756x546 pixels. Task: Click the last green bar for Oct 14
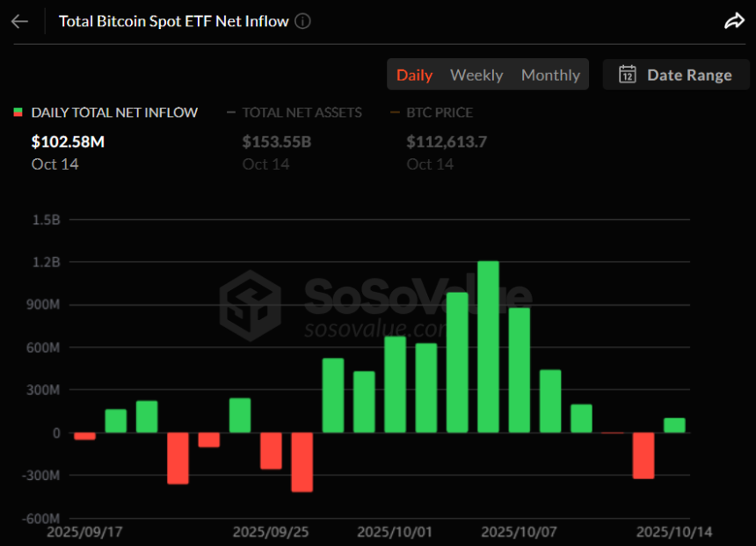pos(674,425)
